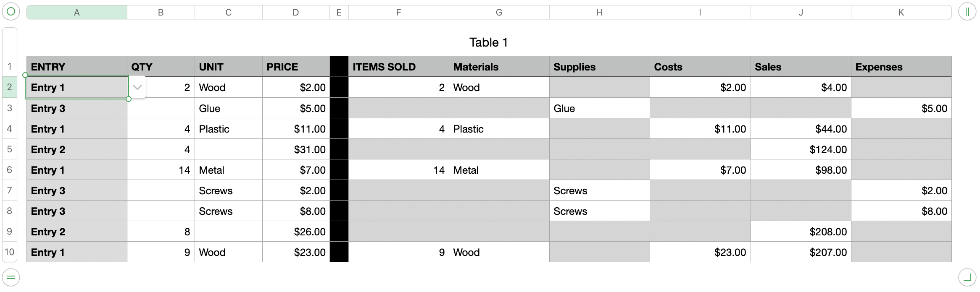Select column K header

point(901,13)
